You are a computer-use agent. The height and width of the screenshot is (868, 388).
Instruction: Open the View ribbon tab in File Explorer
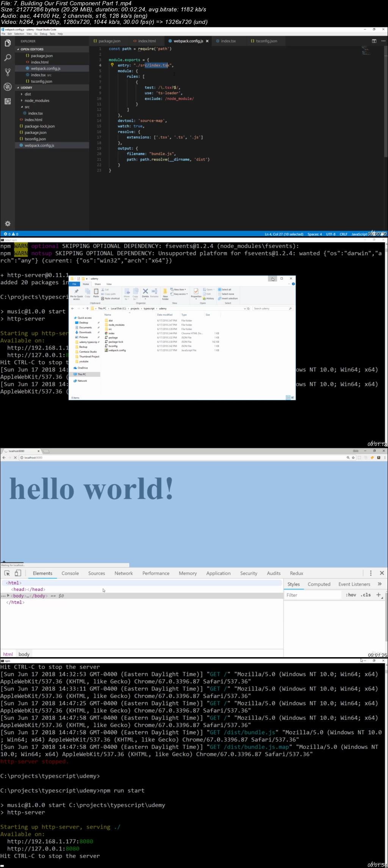109,284
